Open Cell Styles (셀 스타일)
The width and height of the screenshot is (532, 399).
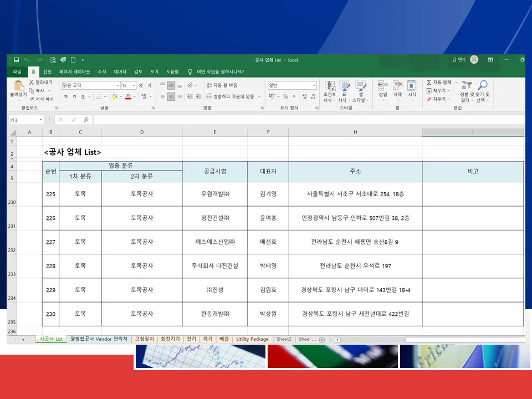(361, 91)
